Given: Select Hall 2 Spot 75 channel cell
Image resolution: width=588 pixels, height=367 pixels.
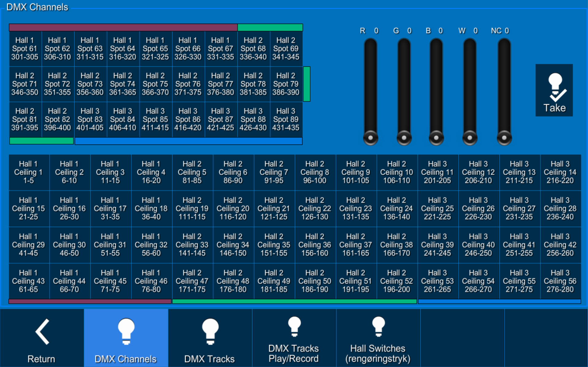Looking at the screenshot, I should (155, 84).
